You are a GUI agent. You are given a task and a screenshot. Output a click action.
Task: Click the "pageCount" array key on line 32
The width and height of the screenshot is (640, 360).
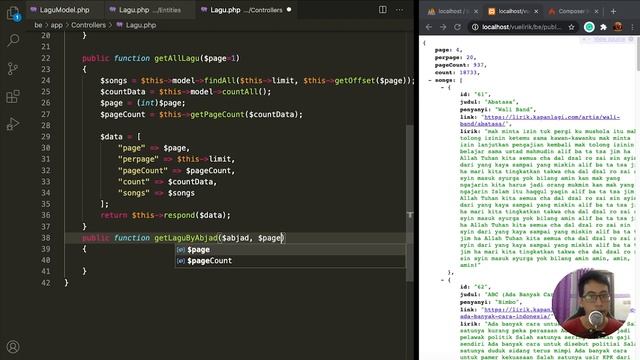[143, 171]
